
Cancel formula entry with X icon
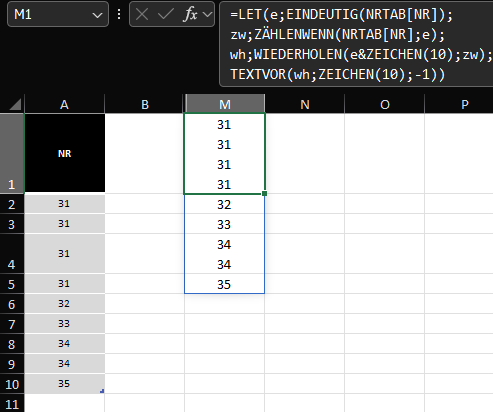pos(142,14)
